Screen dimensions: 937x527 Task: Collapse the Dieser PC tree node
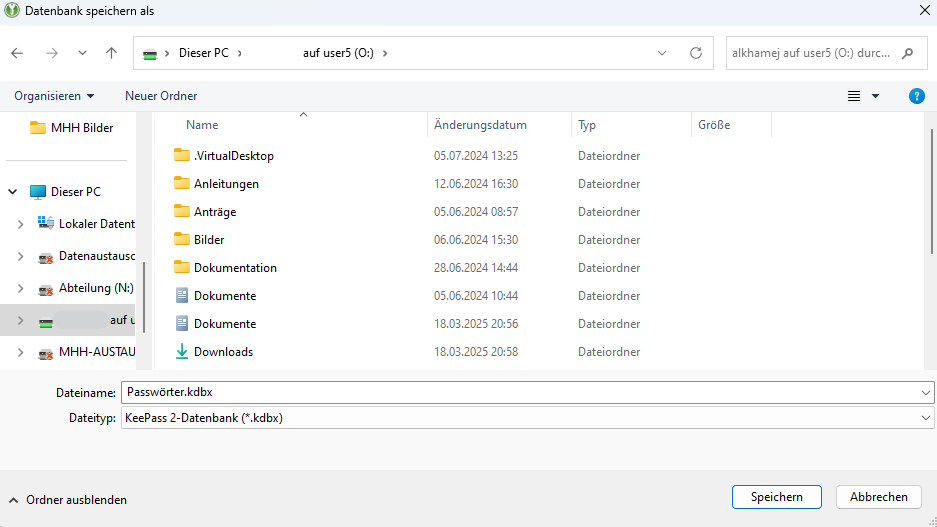[13, 192]
